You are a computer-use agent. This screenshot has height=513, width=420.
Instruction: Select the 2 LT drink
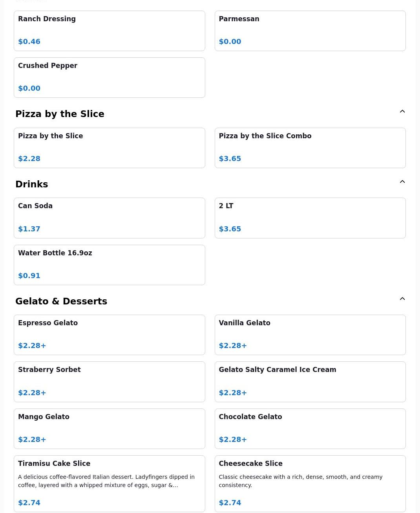(310, 218)
